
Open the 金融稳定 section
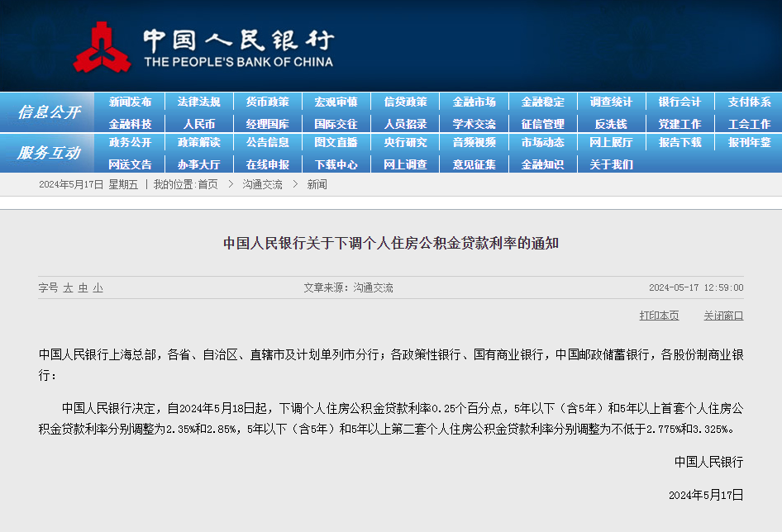pos(541,102)
